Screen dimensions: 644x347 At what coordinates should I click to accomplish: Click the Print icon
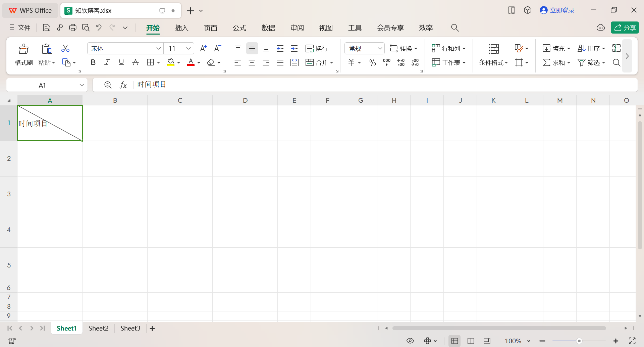[x=73, y=28]
